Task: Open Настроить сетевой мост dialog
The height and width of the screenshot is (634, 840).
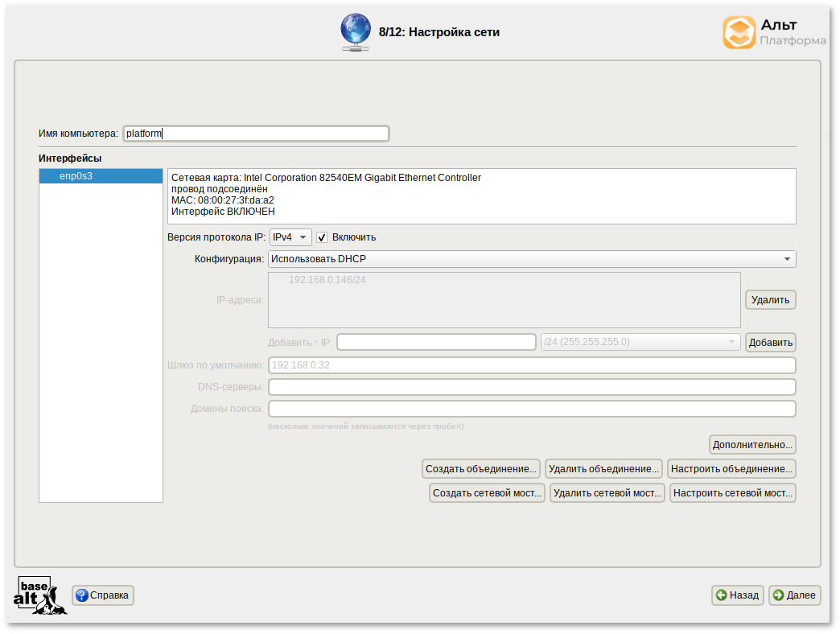Action: click(732, 493)
